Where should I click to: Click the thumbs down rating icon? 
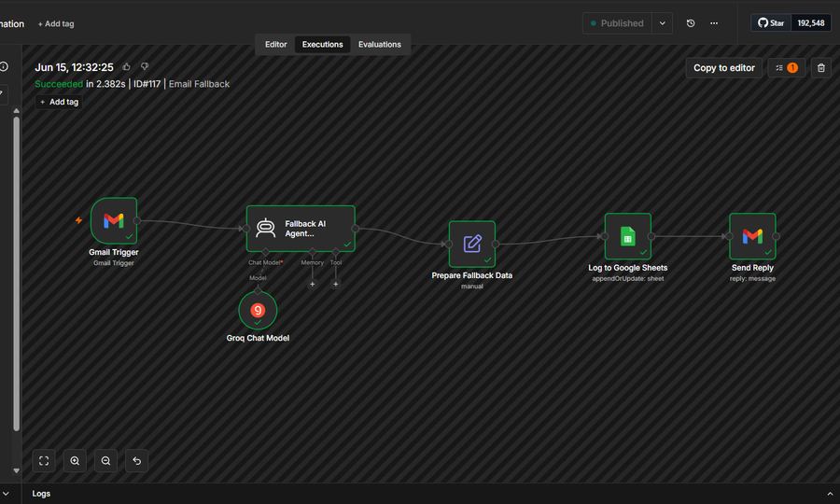click(x=145, y=66)
